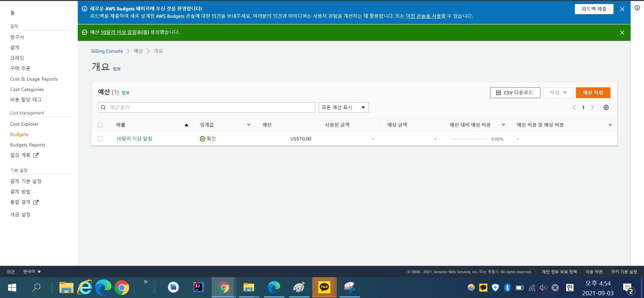
Task: Open the volume tray icon
Action: (543, 288)
